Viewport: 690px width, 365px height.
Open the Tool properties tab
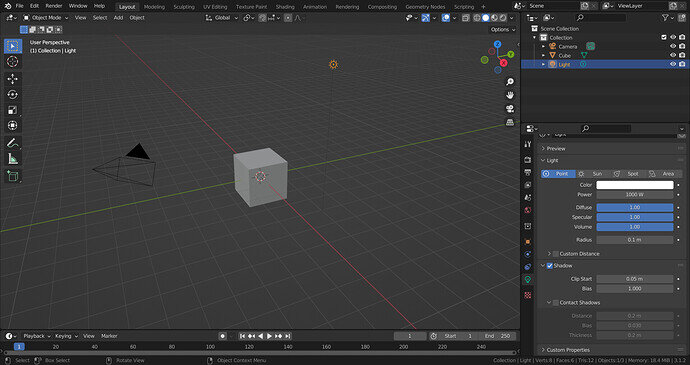528,144
